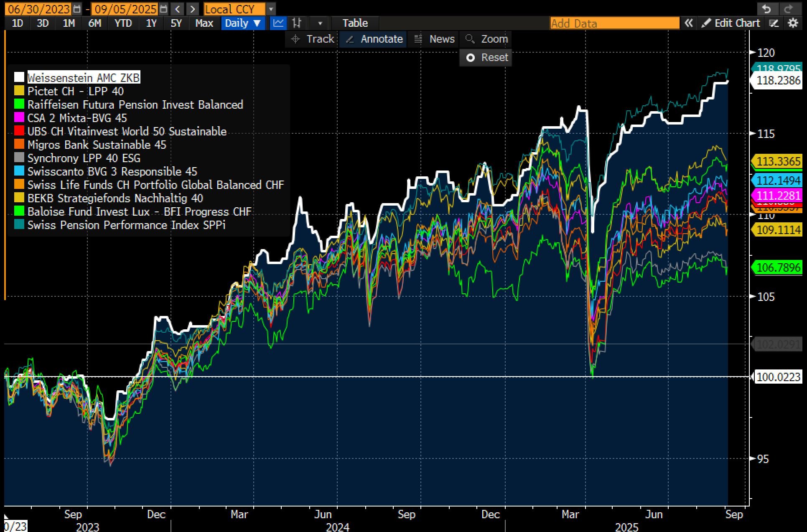This screenshot has width=807, height=532.
Task: Click the 109.1114 last-value axis label
Action: pos(777,230)
